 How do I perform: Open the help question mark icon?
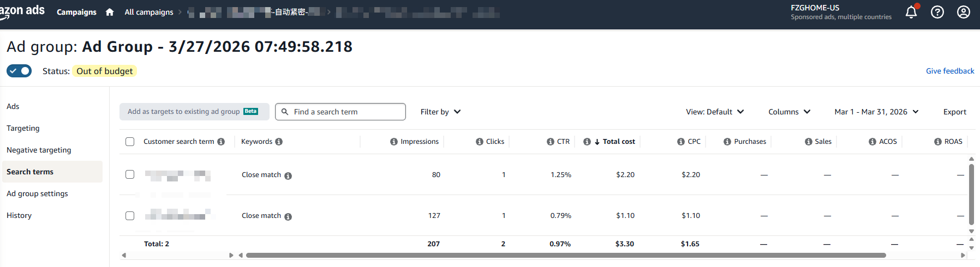(937, 12)
